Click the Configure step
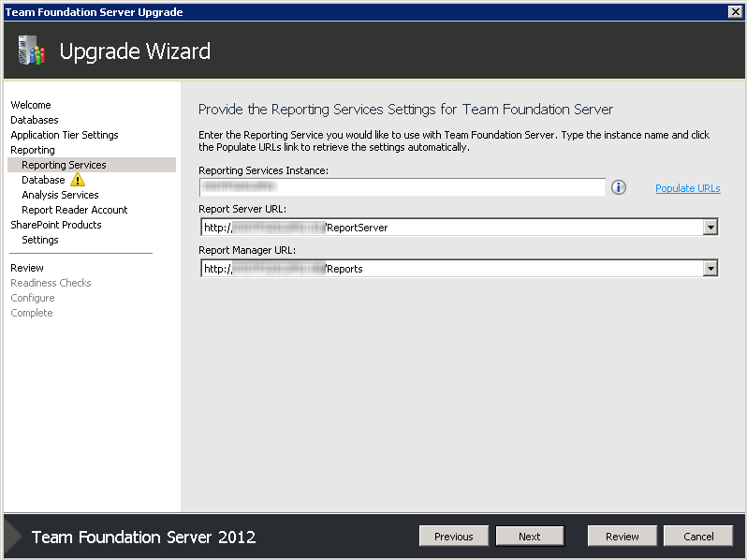Screen dimensions: 747x560 click(x=33, y=298)
